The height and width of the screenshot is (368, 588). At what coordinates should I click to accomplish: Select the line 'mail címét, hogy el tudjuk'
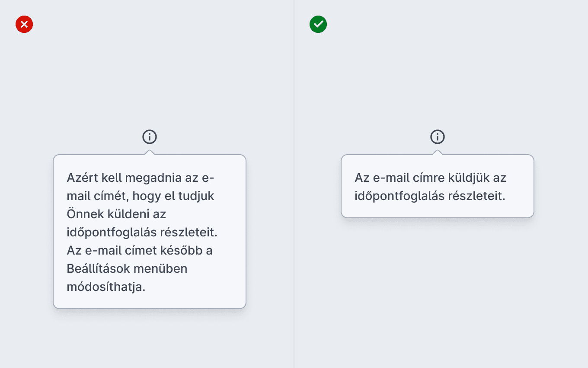point(141,196)
